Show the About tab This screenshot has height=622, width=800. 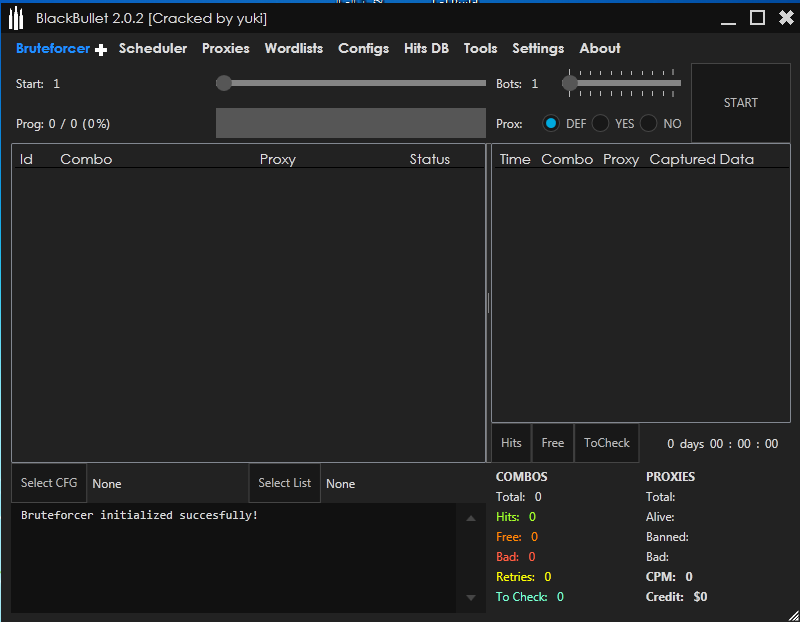(599, 48)
